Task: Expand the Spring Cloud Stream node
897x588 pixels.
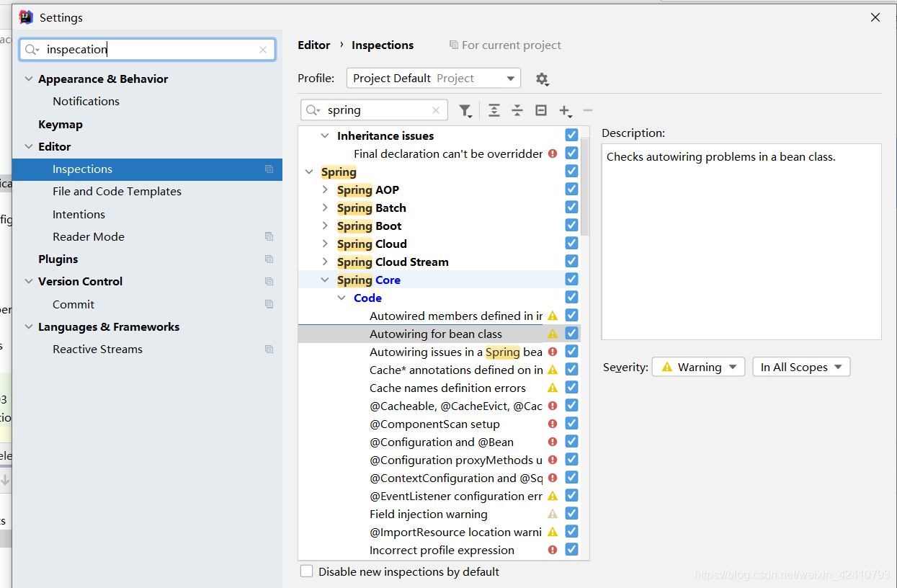Action: point(325,262)
